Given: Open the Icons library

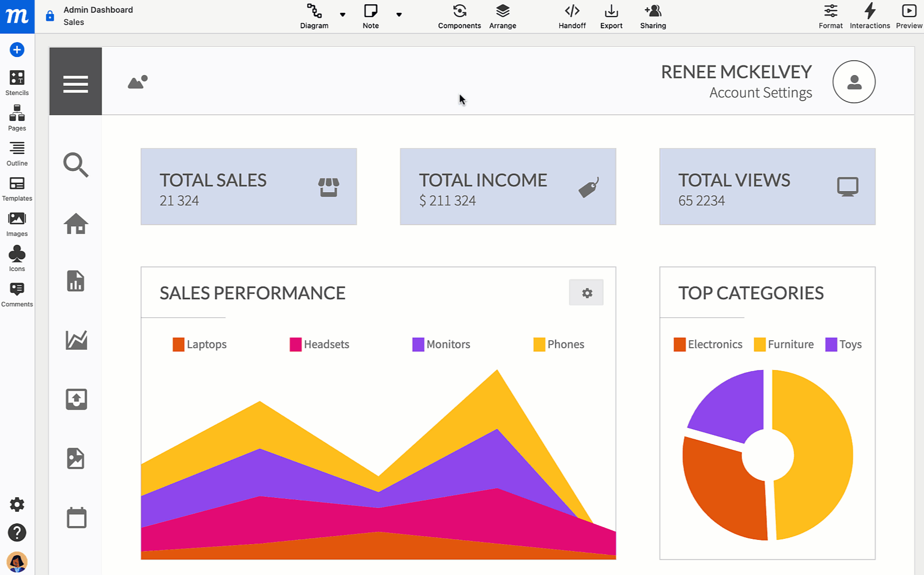Looking at the screenshot, I should 17,259.
